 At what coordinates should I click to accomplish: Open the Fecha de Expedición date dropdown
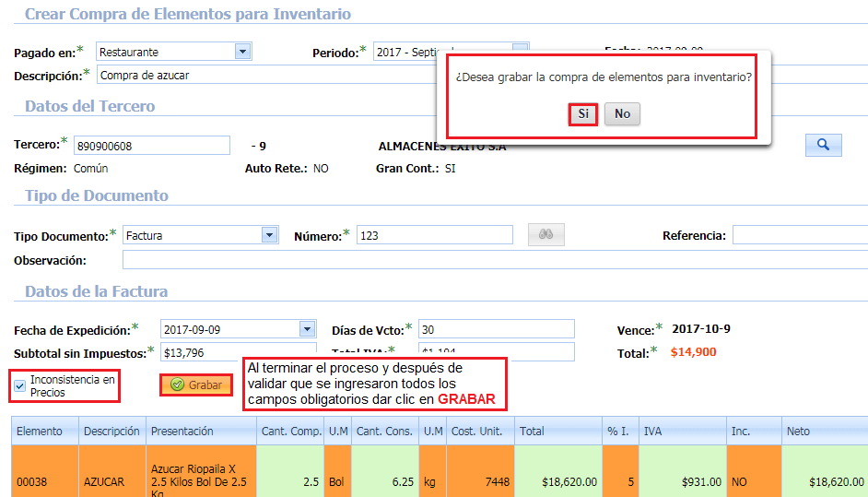pyautogui.click(x=307, y=329)
